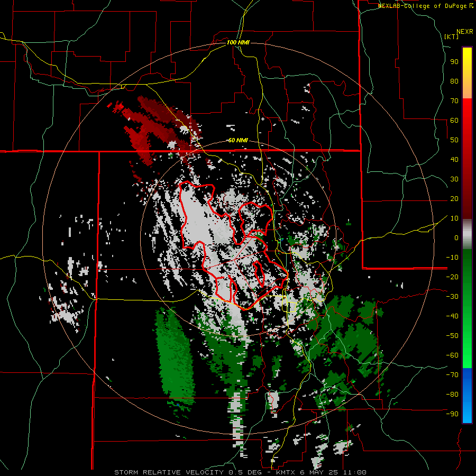Select the -60 value on velocity scale
The height and width of the screenshot is (476, 476).
coord(452,355)
